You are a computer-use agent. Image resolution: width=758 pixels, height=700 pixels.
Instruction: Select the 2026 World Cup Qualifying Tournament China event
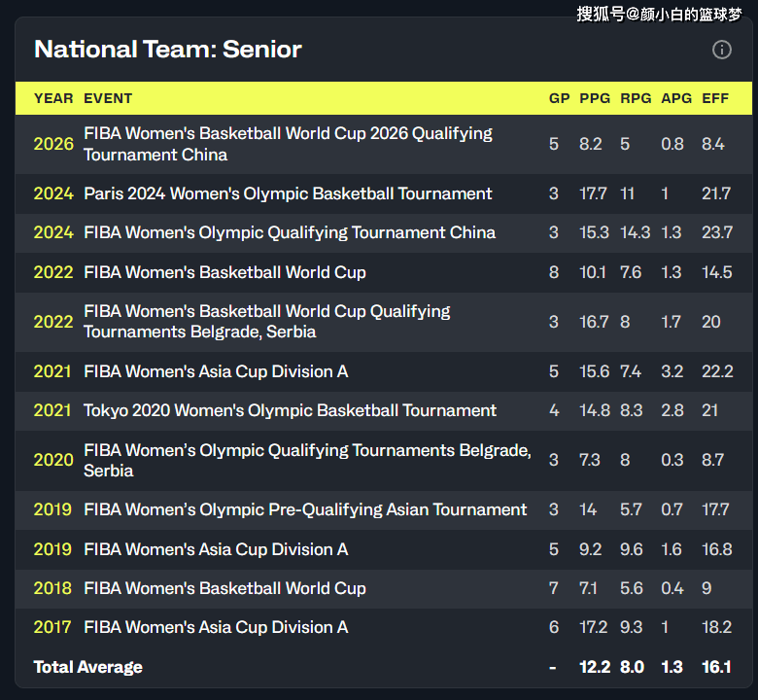[x=288, y=144]
